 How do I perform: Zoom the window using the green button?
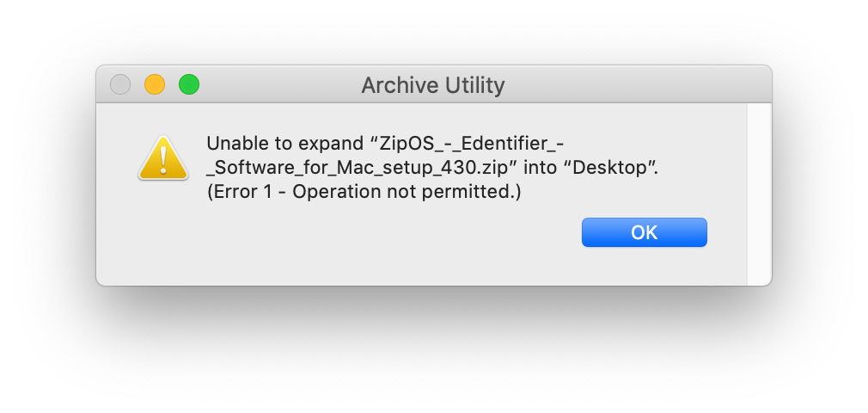click(189, 84)
